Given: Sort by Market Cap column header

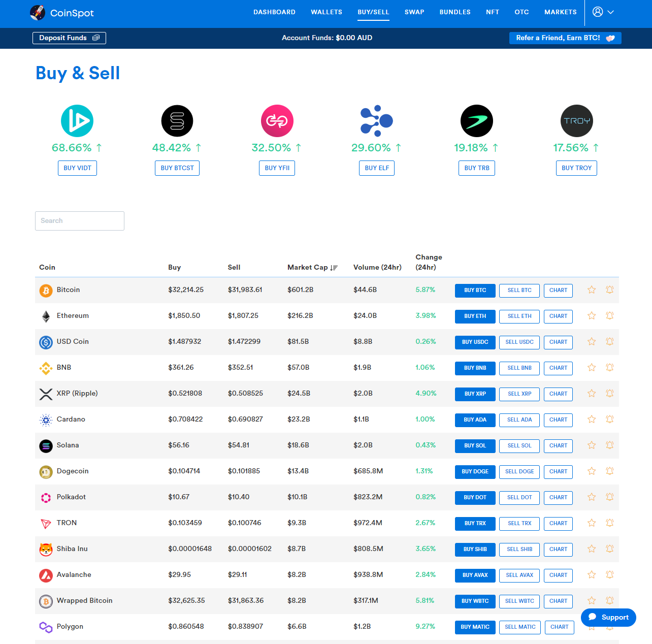Looking at the screenshot, I should (x=312, y=267).
